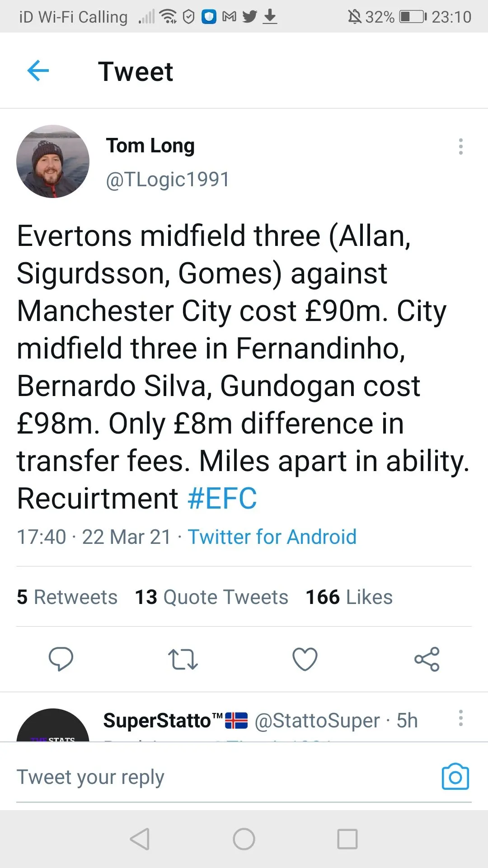Tap the reply speech bubble icon
The width and height of the screenshot is (488, 868).
pyautogui.click(x=61, y=659)
